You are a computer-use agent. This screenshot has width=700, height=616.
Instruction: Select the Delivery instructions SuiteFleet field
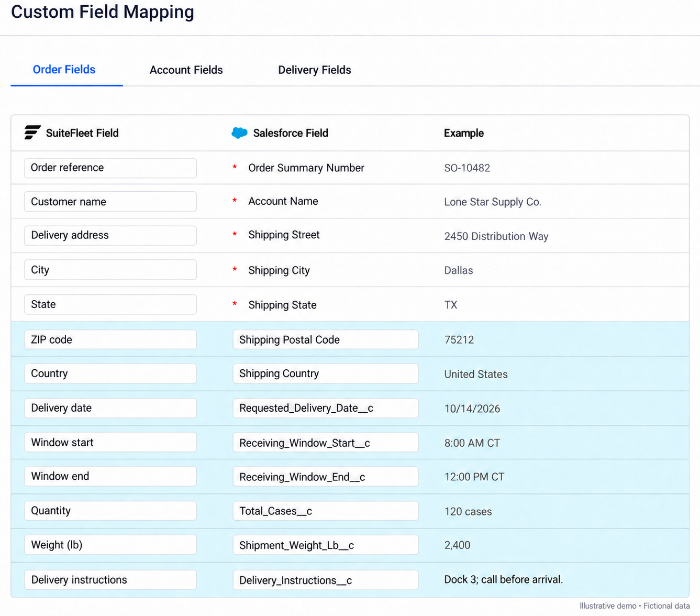point(110,580)
